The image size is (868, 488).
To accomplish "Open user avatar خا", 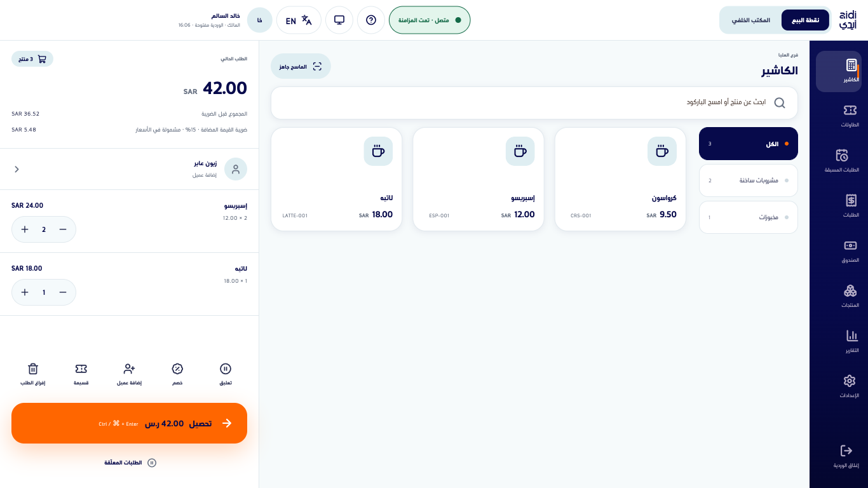I will [259, 20].
